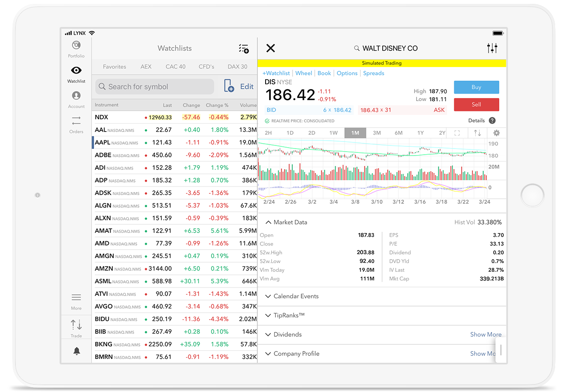Set chart range to 1Y
This screenshot has height=392, width=566.
421,133
